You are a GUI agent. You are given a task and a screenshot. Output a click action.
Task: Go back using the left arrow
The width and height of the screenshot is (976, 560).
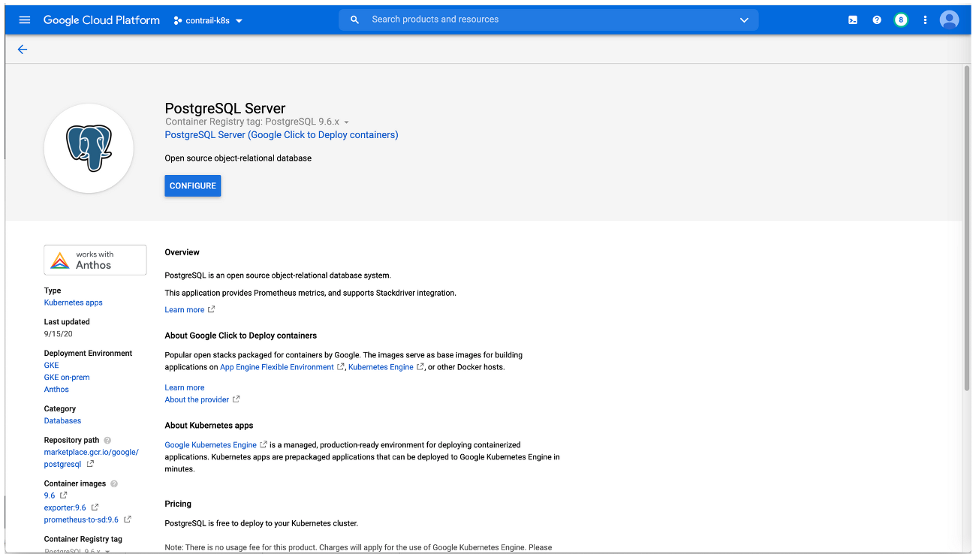tap(23, 50)
